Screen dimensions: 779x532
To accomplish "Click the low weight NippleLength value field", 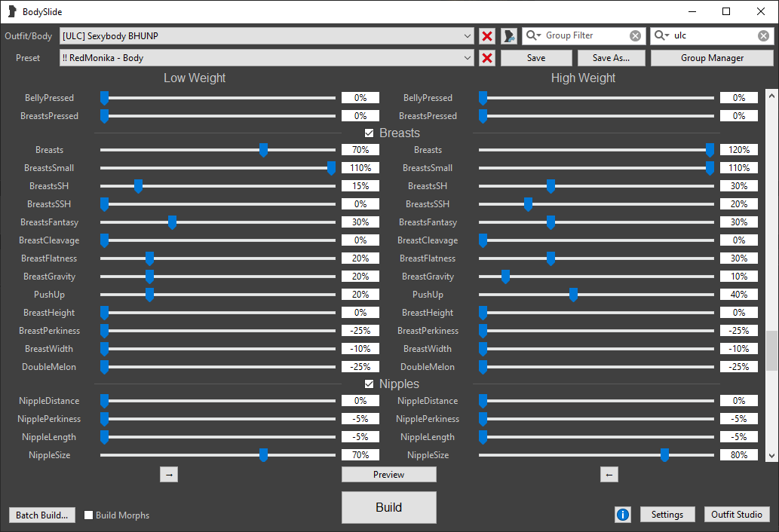I will 360,437.
